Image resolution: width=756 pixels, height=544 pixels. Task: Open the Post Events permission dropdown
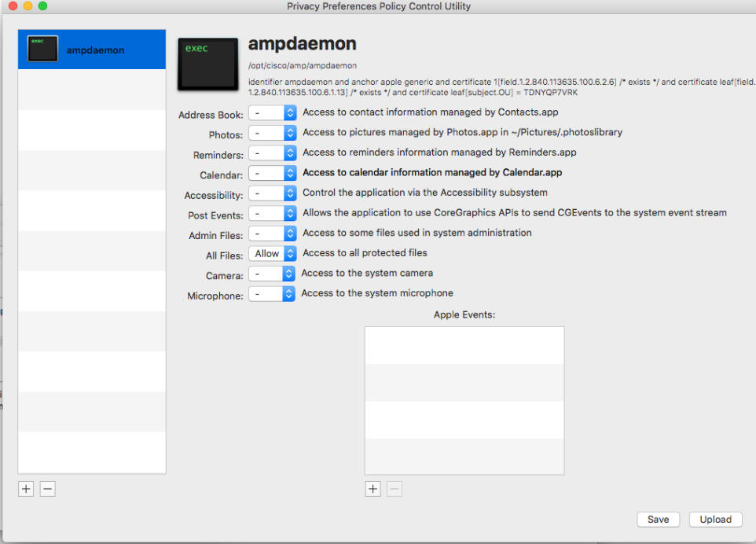tap(273, 214)
